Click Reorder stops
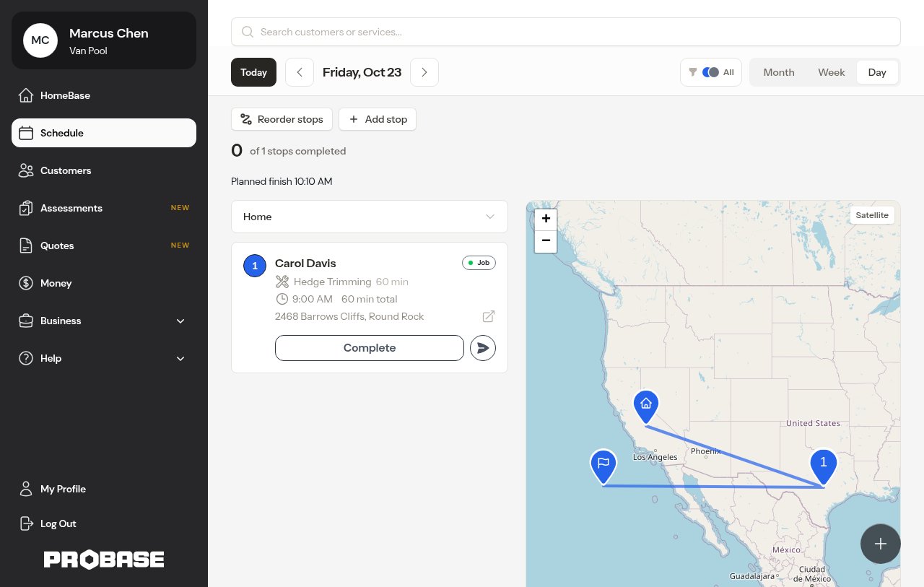The image size is (924, 587). (x=282, y=119)
